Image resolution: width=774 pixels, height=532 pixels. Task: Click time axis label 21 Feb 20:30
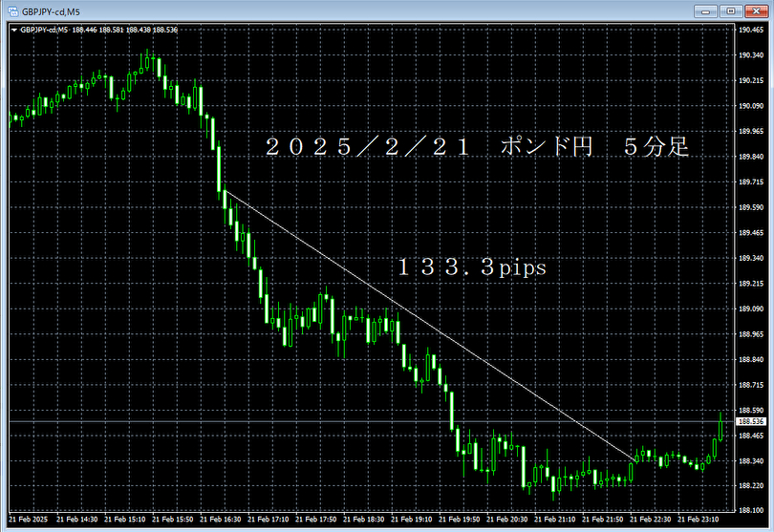tap(507, 520)
